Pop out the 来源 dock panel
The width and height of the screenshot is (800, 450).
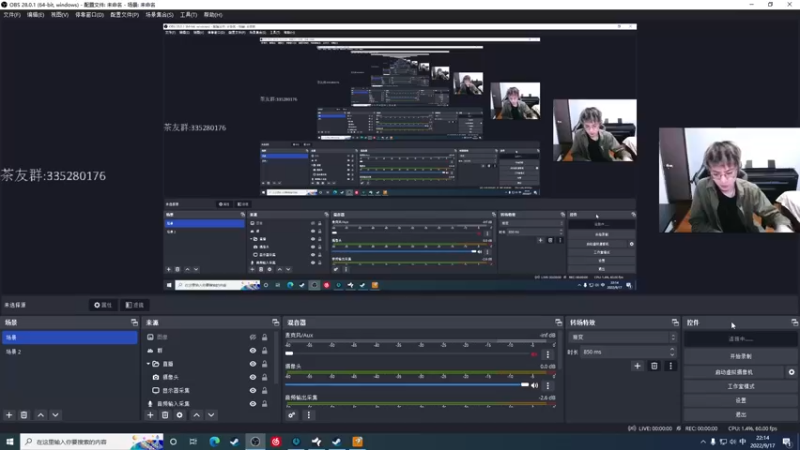[276, 322]
